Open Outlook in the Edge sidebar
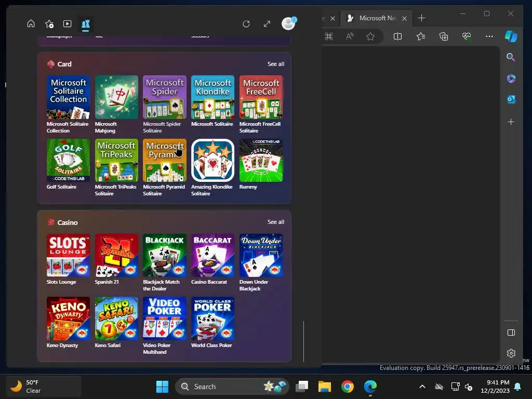Viewport: 532px width, 399px height. click(511, 99)
